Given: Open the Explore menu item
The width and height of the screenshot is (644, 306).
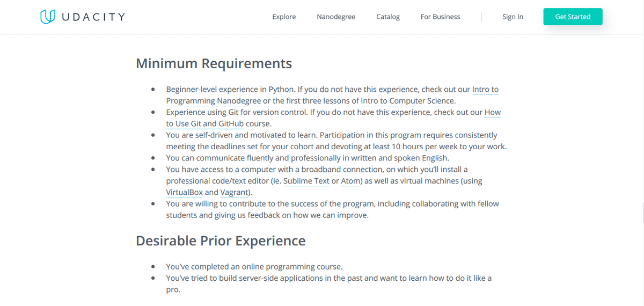Looking at the screenshot, I should 284,17.
